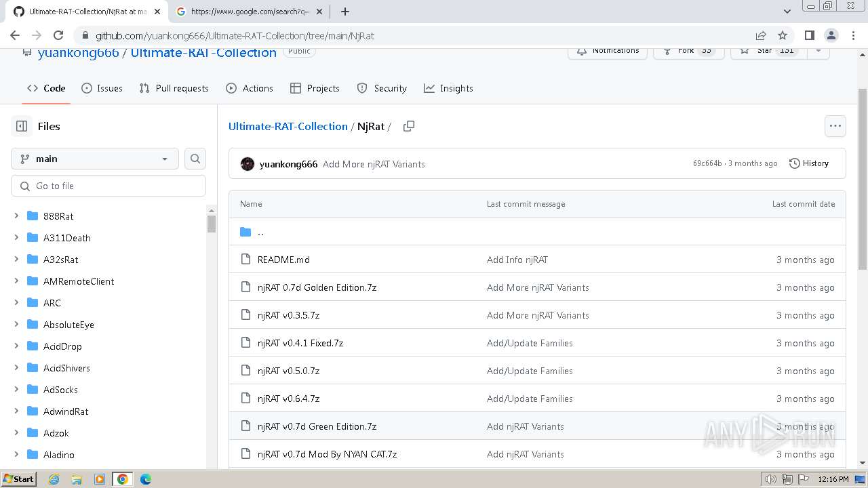Open the Issues tab

coord(102,88)
